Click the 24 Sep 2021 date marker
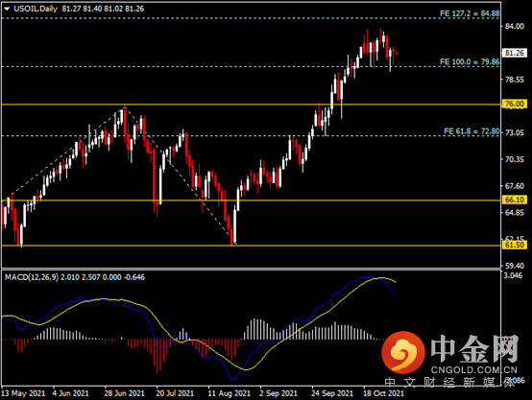The image size is (532, 400). (x=332, y=393)
